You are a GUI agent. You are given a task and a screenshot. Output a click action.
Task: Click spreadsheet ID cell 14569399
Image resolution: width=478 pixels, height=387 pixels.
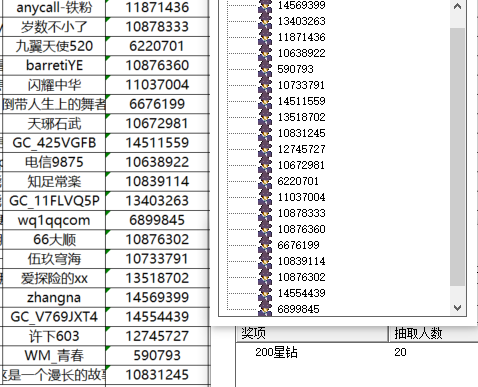[x=157, y=297]
